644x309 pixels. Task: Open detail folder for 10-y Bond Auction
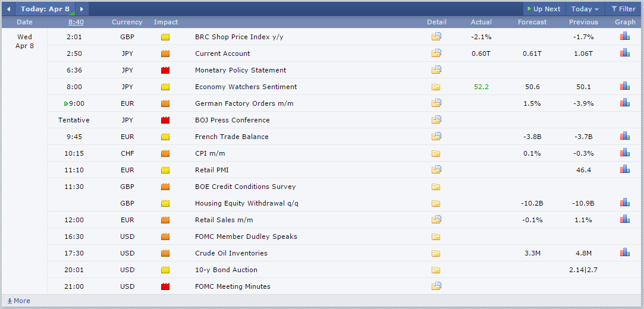[436, 270]
